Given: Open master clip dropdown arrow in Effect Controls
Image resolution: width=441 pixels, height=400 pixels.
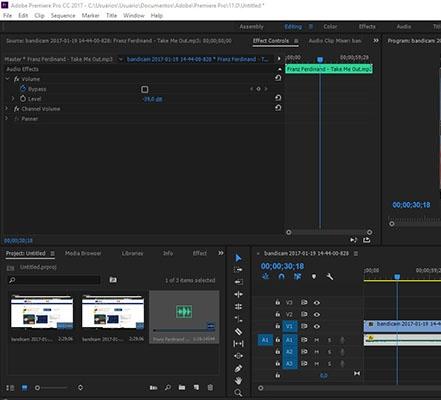Looking at the screenshot, I should click(121, 59).
